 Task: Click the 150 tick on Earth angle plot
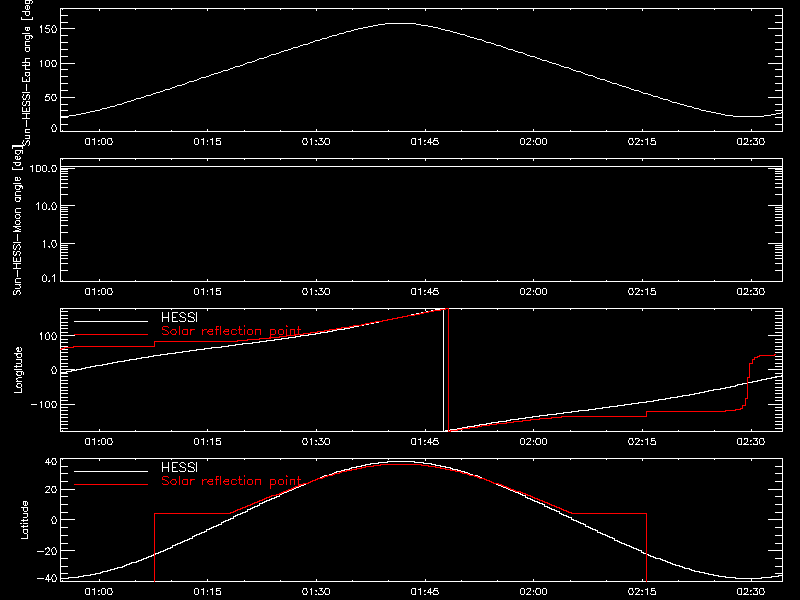pyautogui.click(x=50, y=29)
